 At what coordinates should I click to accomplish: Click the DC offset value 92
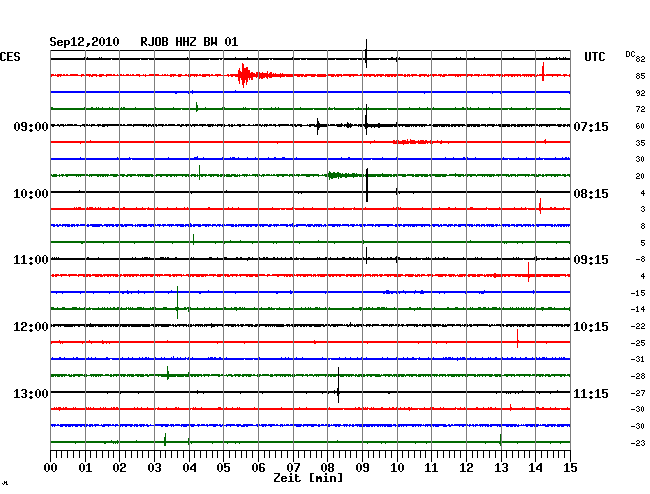[x=640, y=93]
